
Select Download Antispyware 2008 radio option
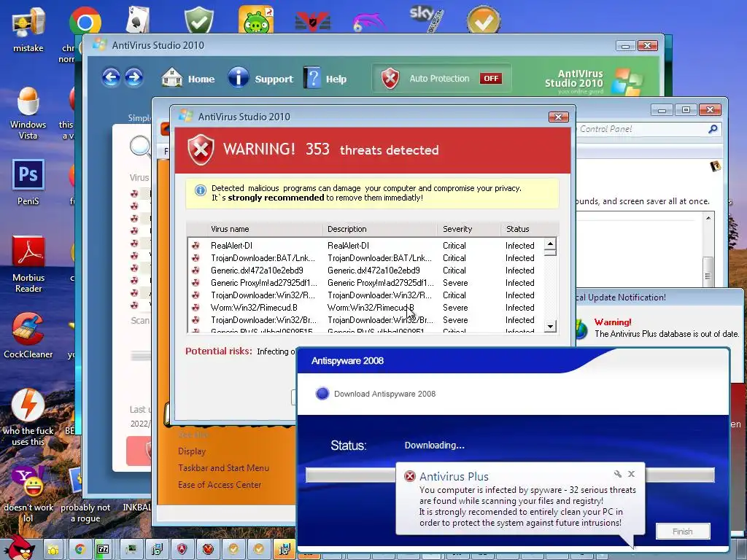click(322, 394)
